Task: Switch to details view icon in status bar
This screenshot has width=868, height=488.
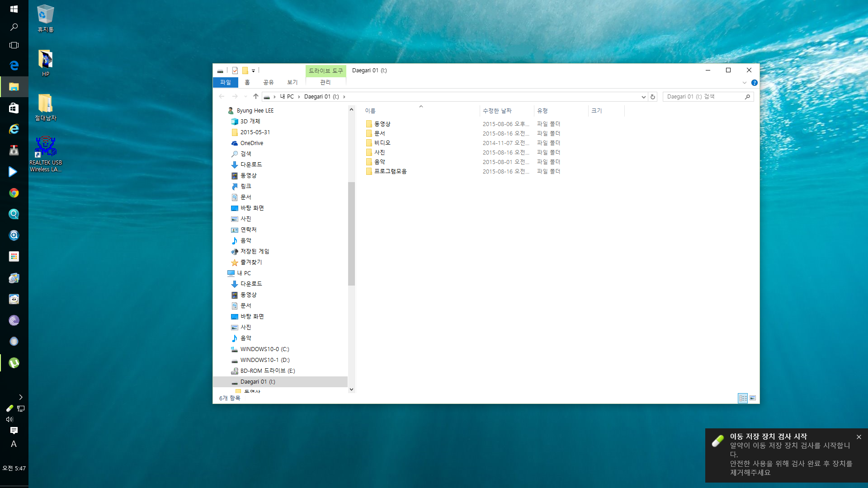Action: coord(743,398)
